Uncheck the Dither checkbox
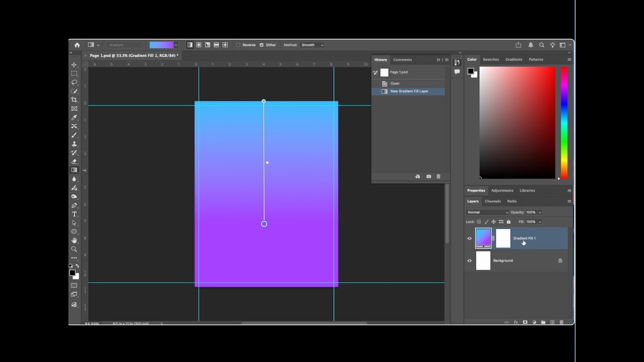The image size is (644, 362). click(x=262, y=45)
